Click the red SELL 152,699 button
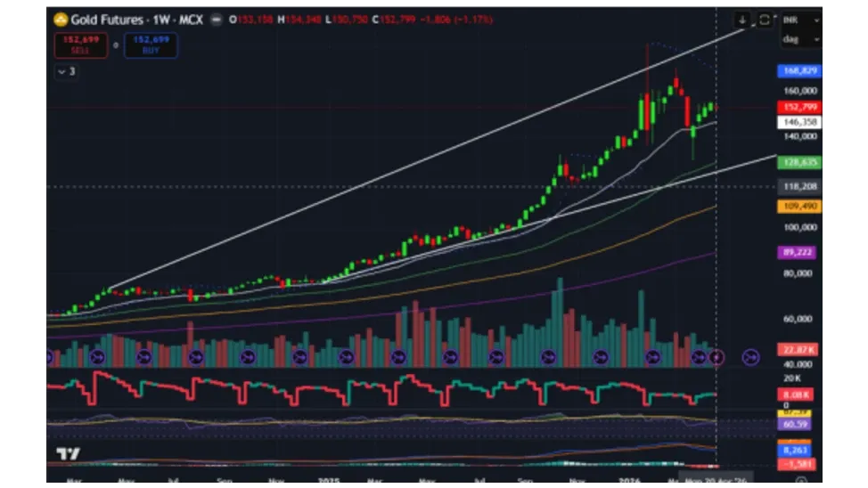This screenshot has height=488, width=868. tap(81, 45)
